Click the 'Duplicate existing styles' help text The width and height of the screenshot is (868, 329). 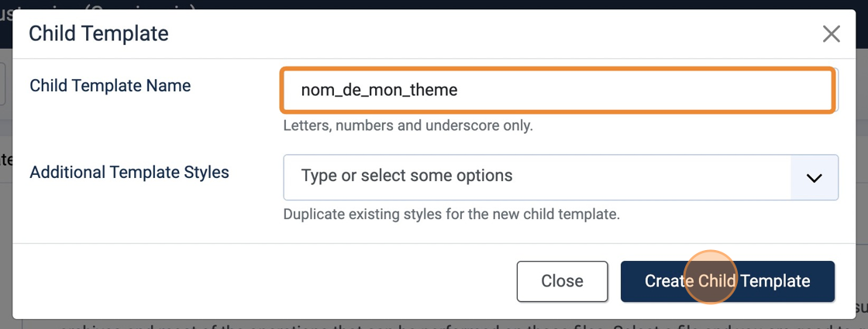click(451, 214)
